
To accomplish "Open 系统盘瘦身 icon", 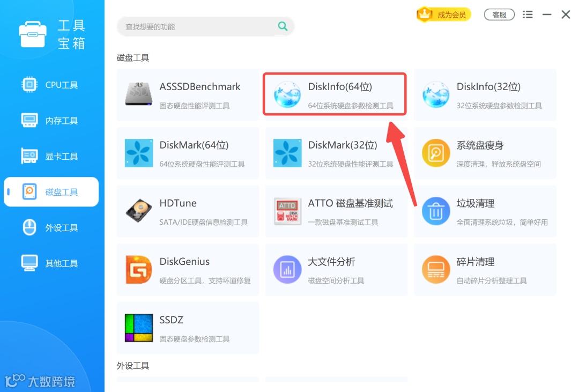I will pos(436,153).
